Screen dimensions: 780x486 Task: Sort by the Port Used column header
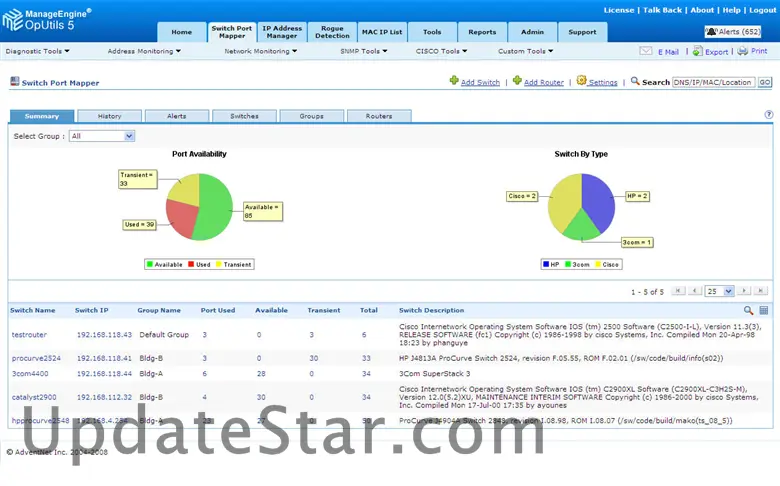(218, 310)
